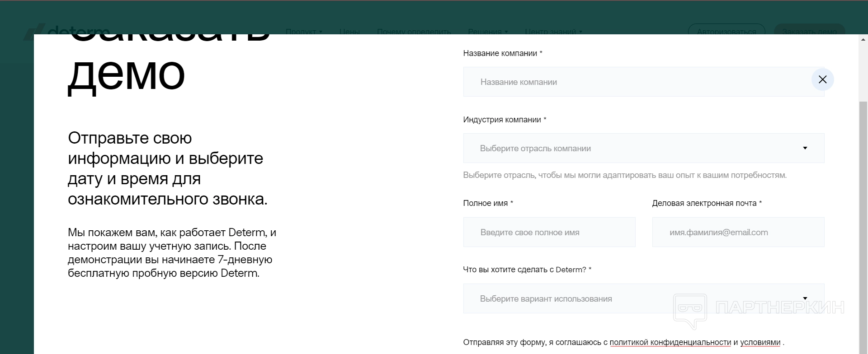
Task: Expand the Determ use case dropdown
Action: [x=643, y=298]
